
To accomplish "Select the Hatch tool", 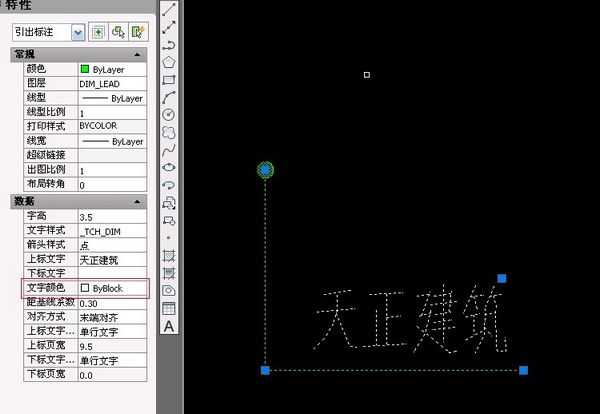I will pos(169,256).
